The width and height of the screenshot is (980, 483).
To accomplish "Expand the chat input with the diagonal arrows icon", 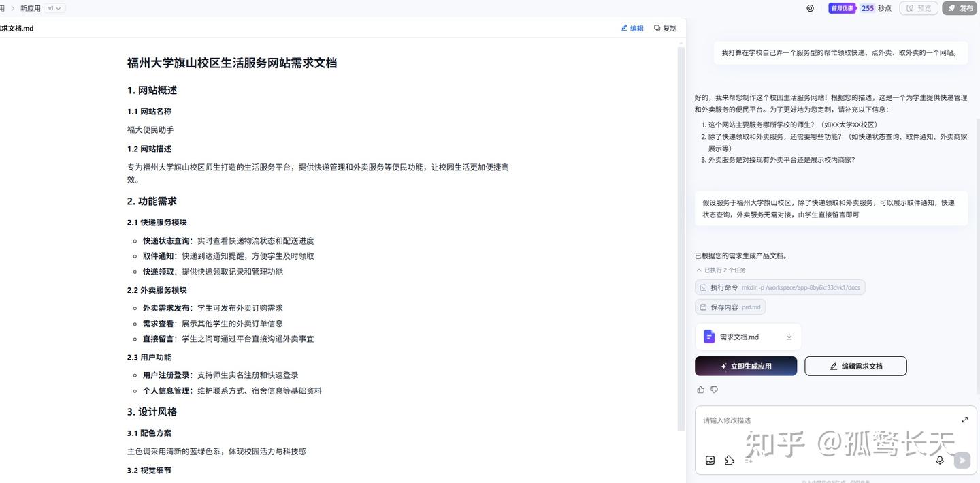I will pyautogui.click(x=964, y=419).
